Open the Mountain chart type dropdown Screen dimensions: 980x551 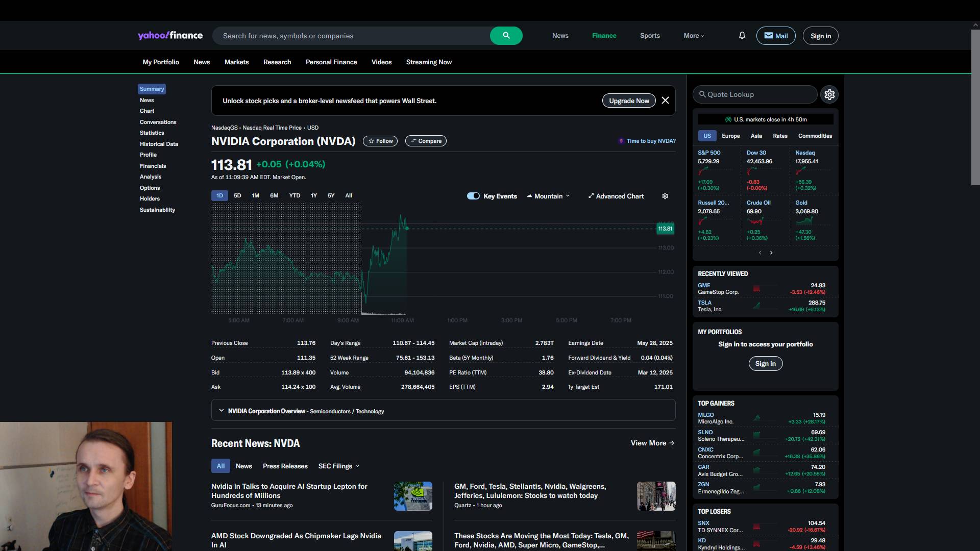tap(549, 196)
